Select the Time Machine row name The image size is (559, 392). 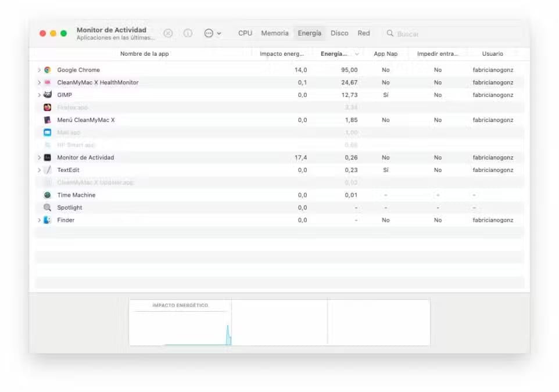click(76, 195)
